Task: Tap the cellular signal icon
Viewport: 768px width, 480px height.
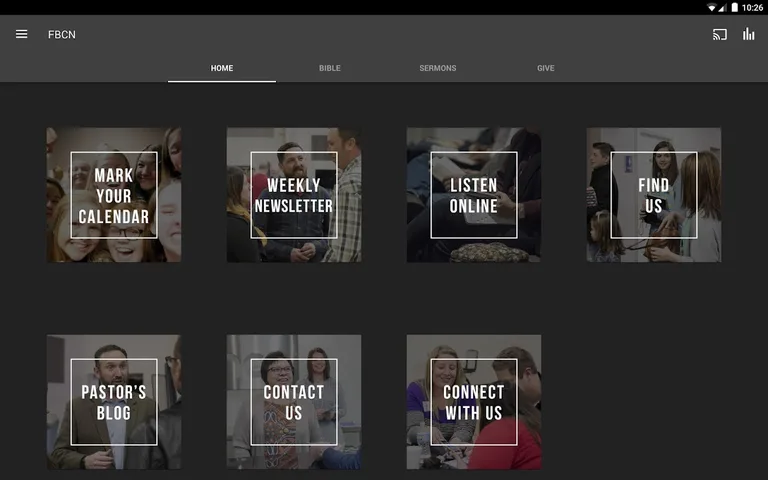Action: [722, 7]
